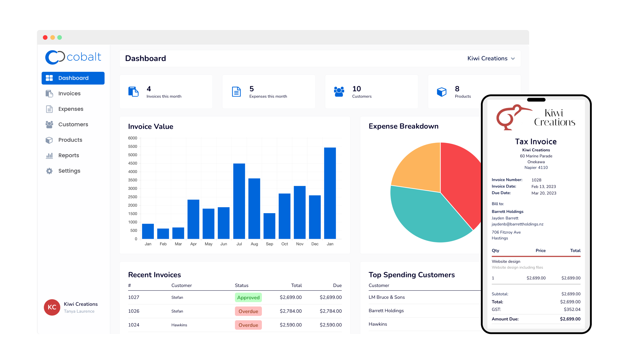629x364 pixels.
Task: Click the Products cube icon in sidebar
Action: (49, 140)
